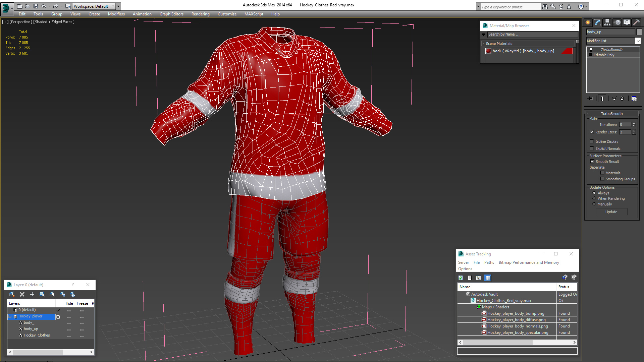Click the favorites star icon in title bar

(x=569, y=6)
